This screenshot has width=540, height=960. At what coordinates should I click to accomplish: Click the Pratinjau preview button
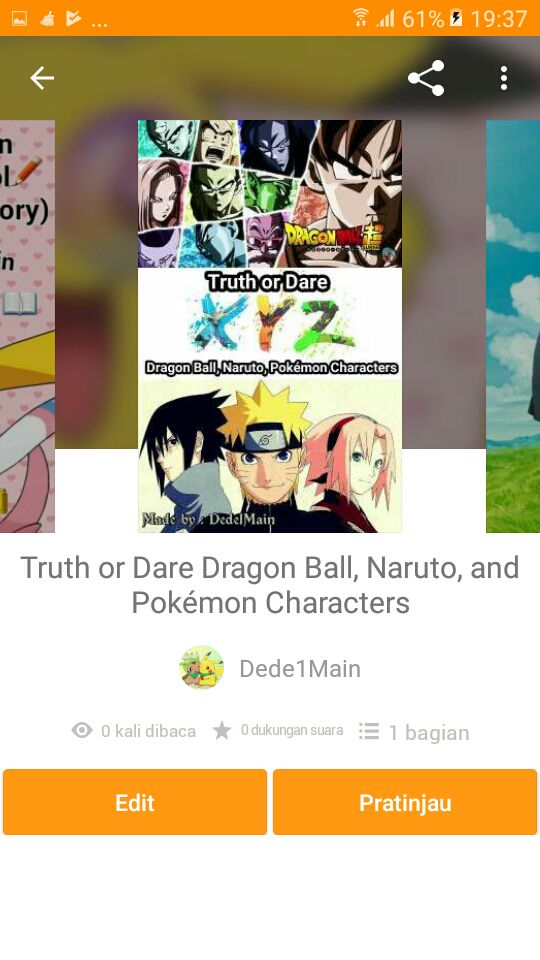point(405,802)
